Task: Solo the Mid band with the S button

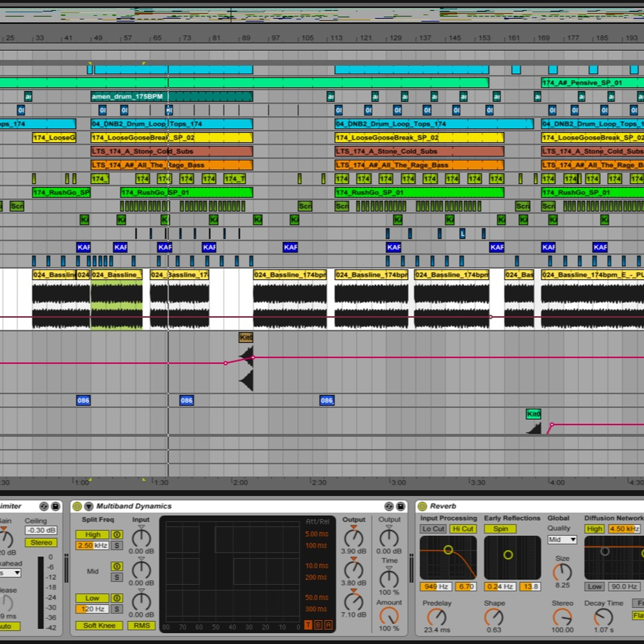Action: (117, 577)
